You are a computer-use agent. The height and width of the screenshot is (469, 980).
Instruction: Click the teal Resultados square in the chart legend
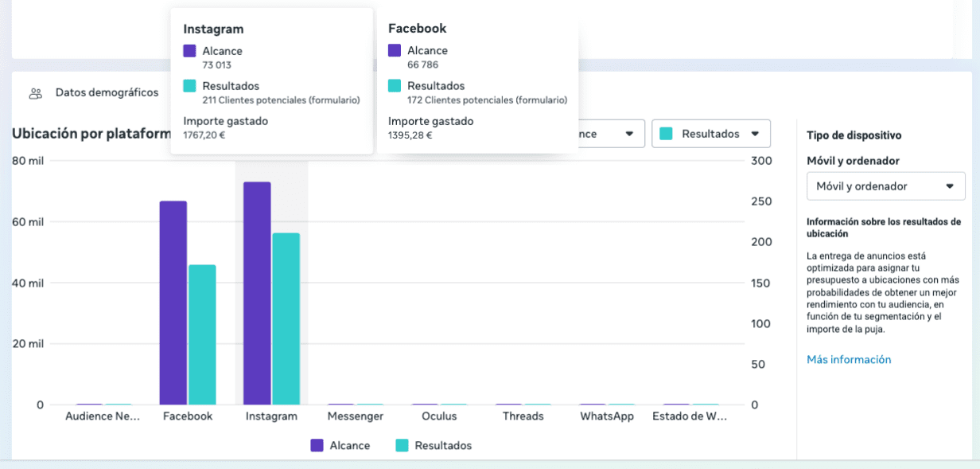pyautogui.click(x=402, y=446)
